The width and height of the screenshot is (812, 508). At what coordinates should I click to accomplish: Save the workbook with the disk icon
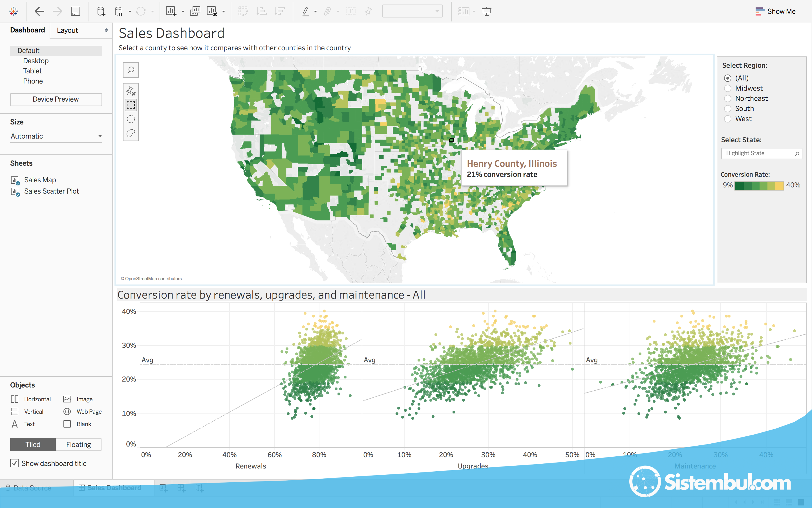pyautogui.click(x=76, y=11)
